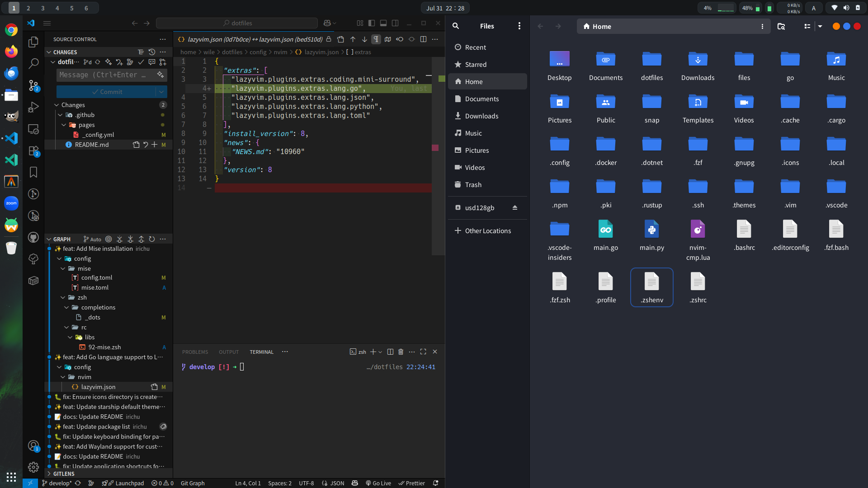Open file icon on README.md row
This screenshot has width=868, height=488.
[136, 145]
